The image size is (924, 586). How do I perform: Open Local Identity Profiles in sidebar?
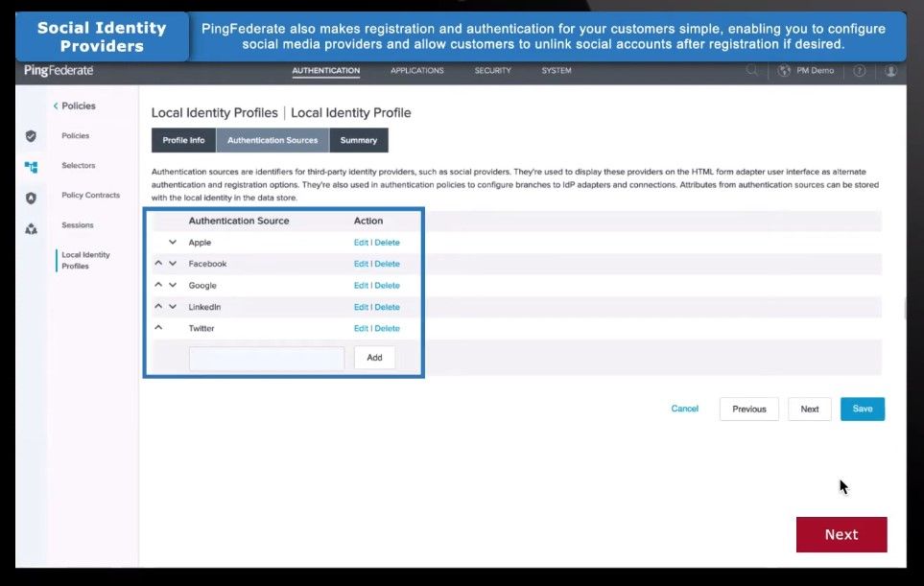pyautogui.click(x=86, y=260)
